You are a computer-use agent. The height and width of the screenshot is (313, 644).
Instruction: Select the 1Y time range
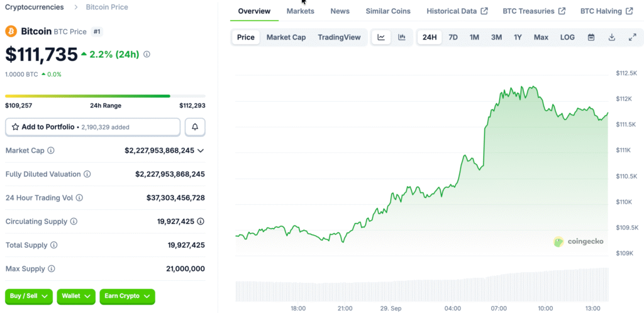pos(518,37)
